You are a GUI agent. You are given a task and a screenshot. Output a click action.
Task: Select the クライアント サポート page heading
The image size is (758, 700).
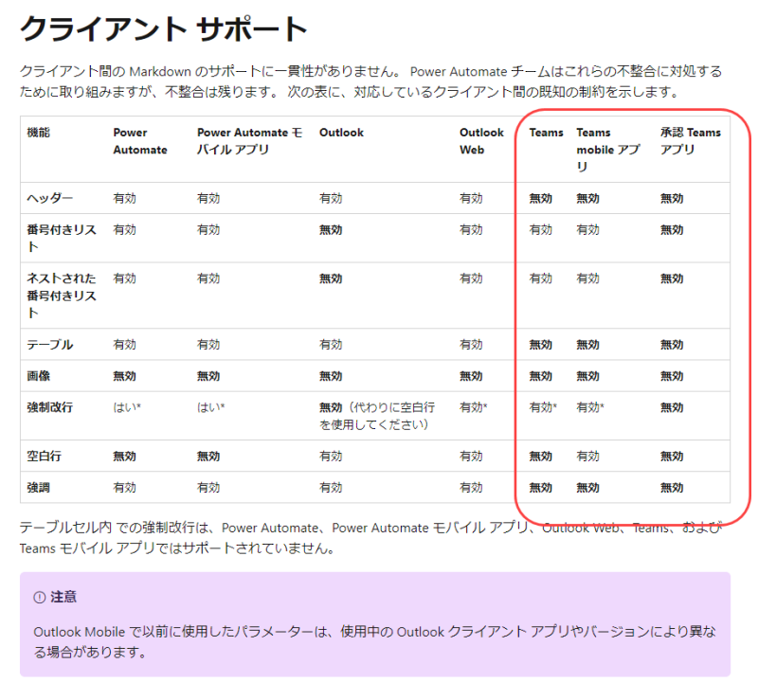click(163, 29)
